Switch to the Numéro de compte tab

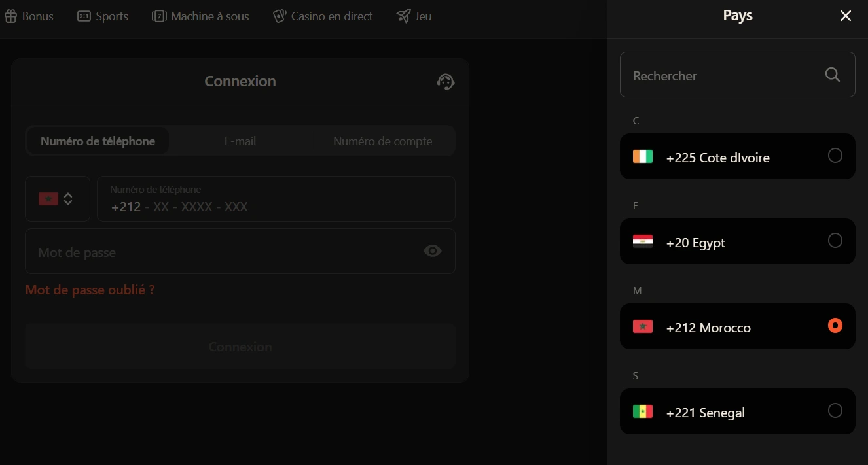[383, 141]
